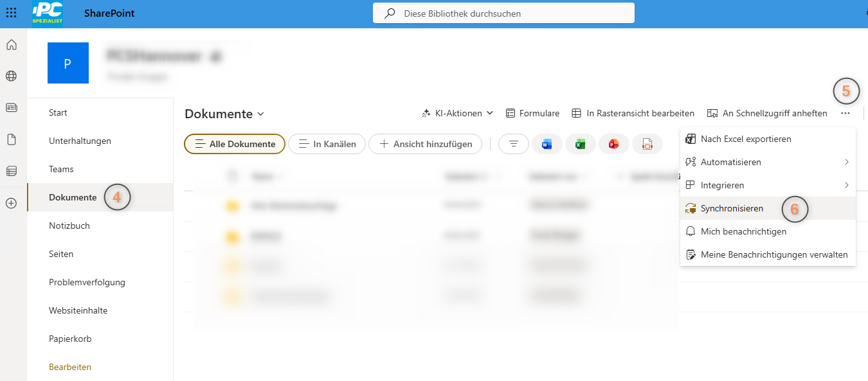Image resolution: width=868 pixels, height=381 pixels.
Task: Open the filter lines pill button
Action: coord(513,145)
